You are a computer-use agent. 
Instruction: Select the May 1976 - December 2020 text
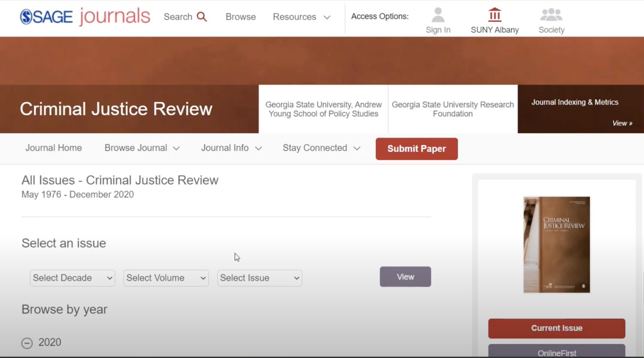[78, 194]
